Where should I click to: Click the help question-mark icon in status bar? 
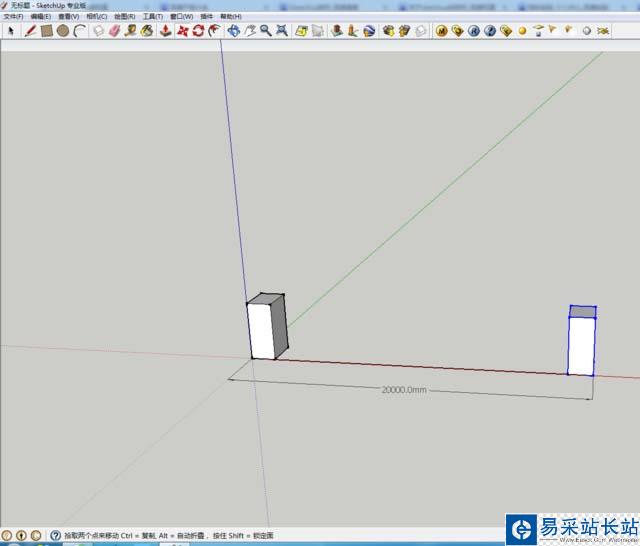coord(55,536)
